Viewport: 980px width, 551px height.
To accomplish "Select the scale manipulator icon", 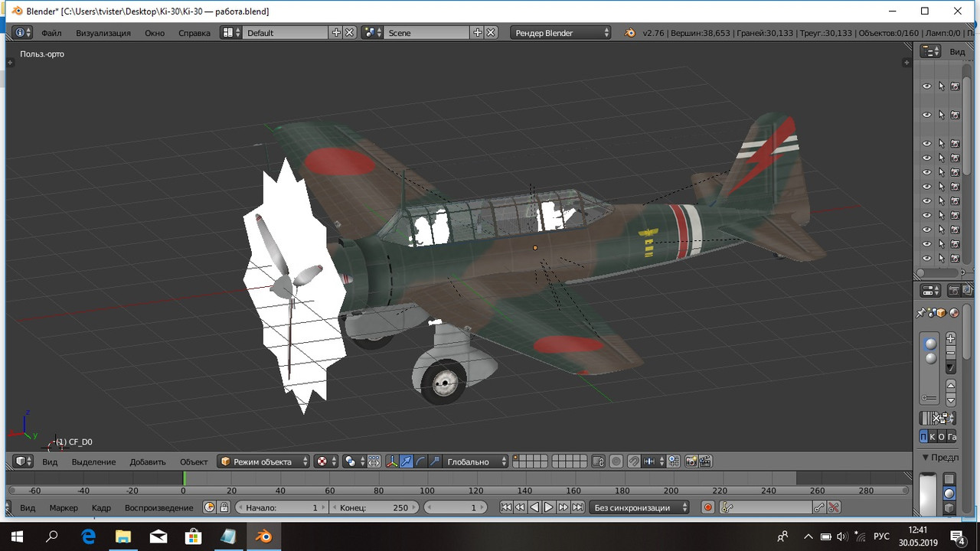I will (x=435, y=461).
